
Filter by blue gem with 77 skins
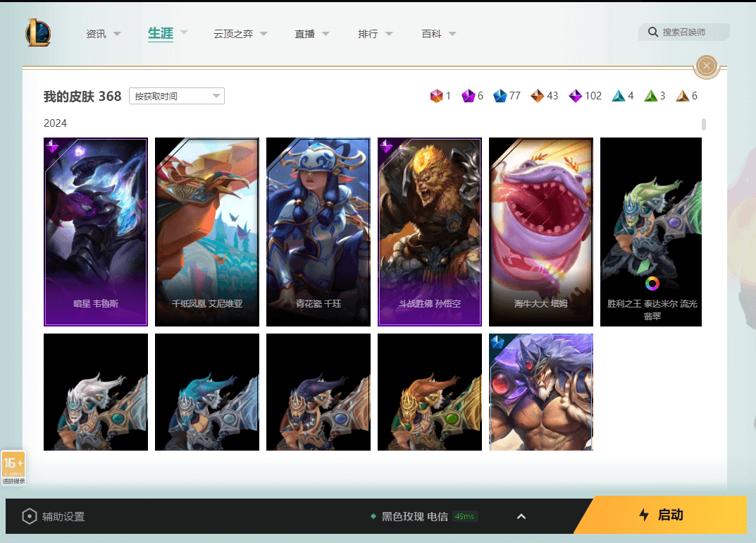pyautogui.click(x=500, y=96)
